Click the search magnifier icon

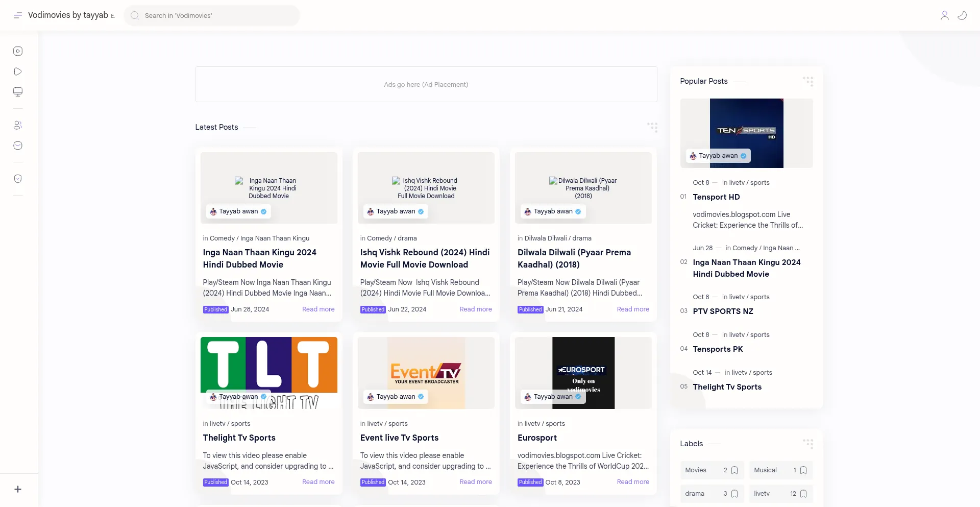[x=135, y=15]
